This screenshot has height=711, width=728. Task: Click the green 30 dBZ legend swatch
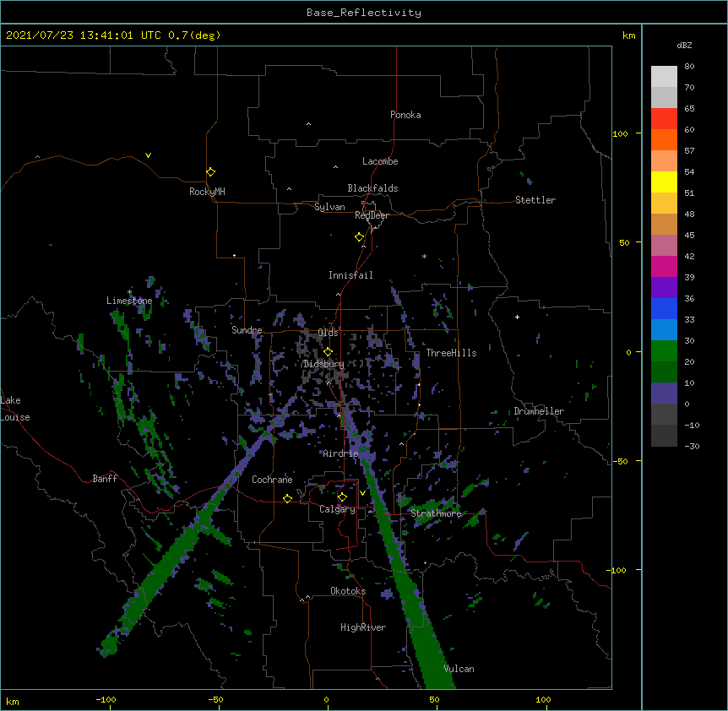tap(664, 351)
